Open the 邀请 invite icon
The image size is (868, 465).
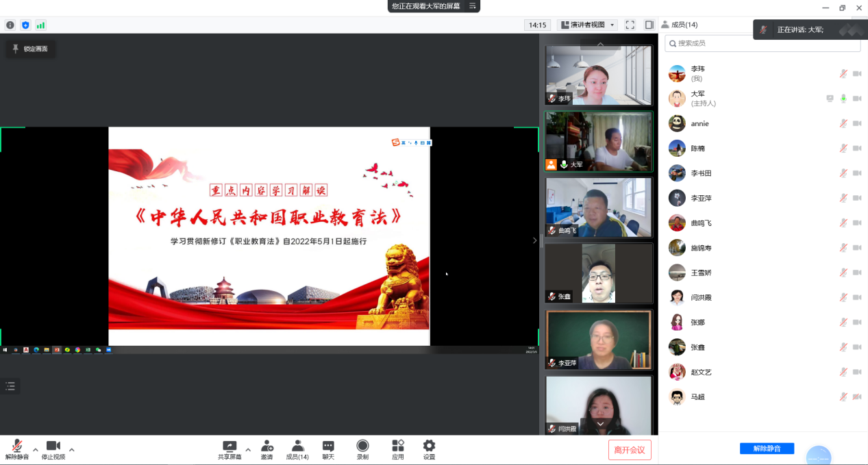266,449
